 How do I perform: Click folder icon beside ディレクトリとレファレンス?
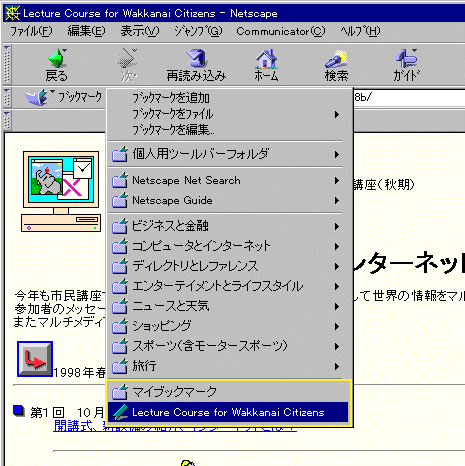coord(120,266)
